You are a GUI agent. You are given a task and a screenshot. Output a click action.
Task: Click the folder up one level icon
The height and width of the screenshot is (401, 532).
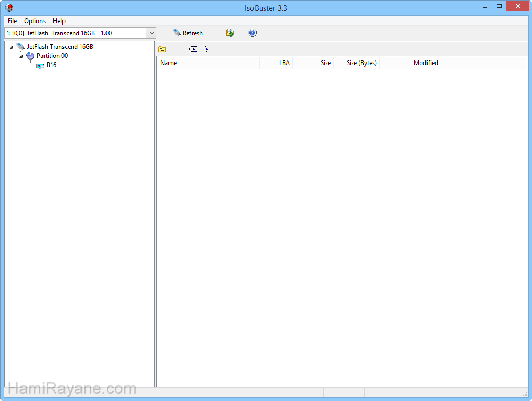162,49
